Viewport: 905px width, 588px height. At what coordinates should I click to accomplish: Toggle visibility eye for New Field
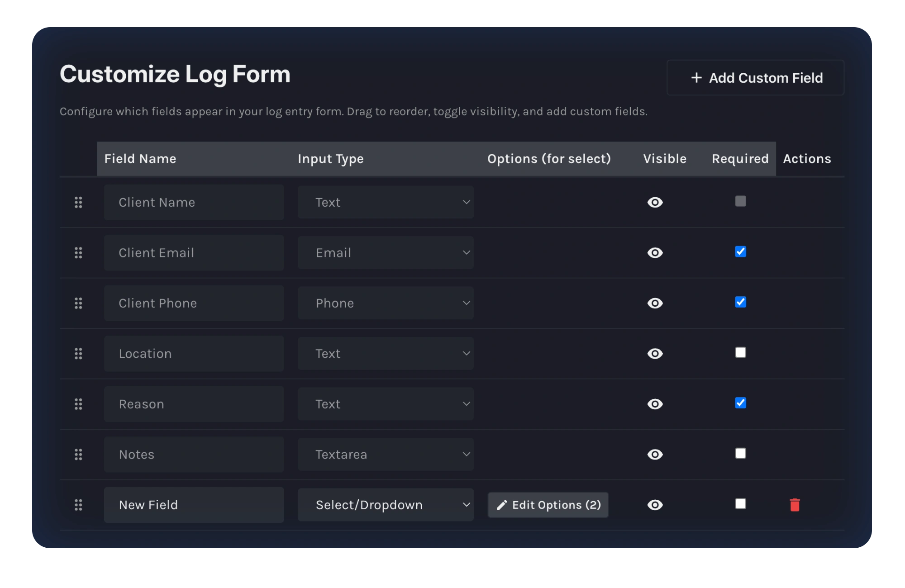coord(655,505)
